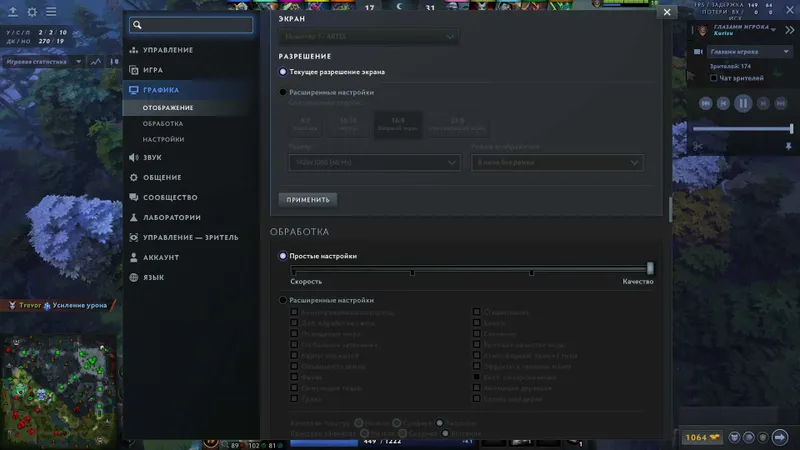800x450 pixels.
Task: Click the pin icon in replay panel
Action: pos(788,147)
